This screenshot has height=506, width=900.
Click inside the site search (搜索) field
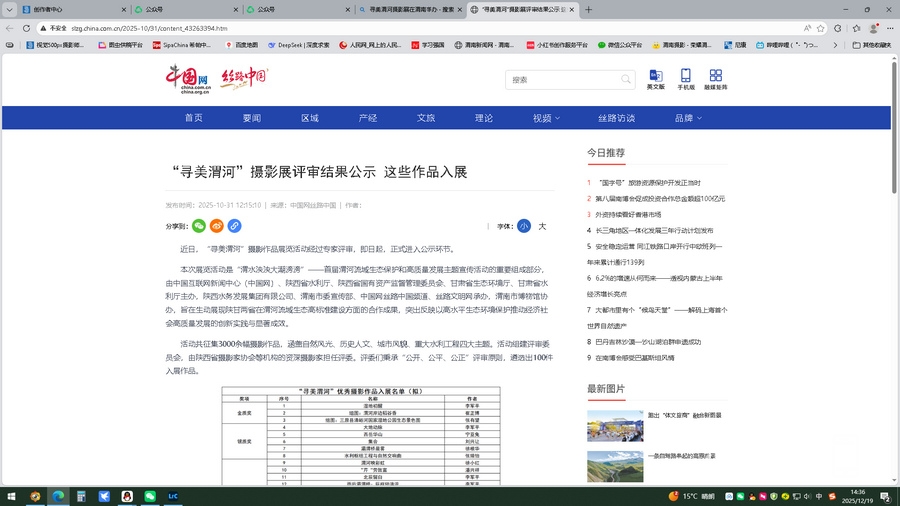click(x=560, y=79)
